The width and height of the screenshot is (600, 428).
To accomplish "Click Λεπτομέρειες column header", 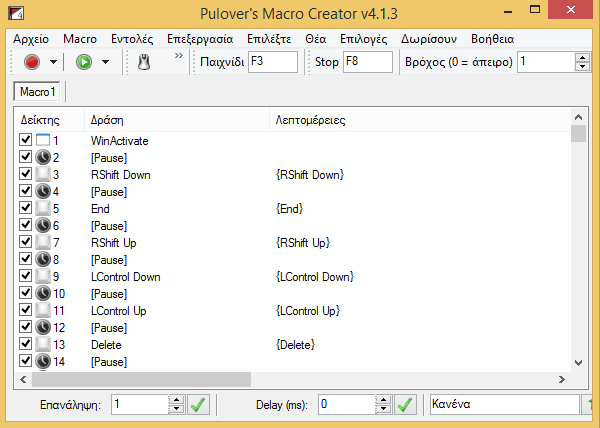I will click(x=420, y=120).
